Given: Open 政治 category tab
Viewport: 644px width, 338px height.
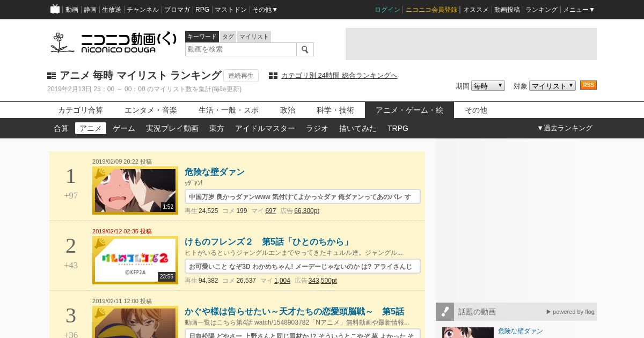Looking at the screenshot, I should click(288, 110).
